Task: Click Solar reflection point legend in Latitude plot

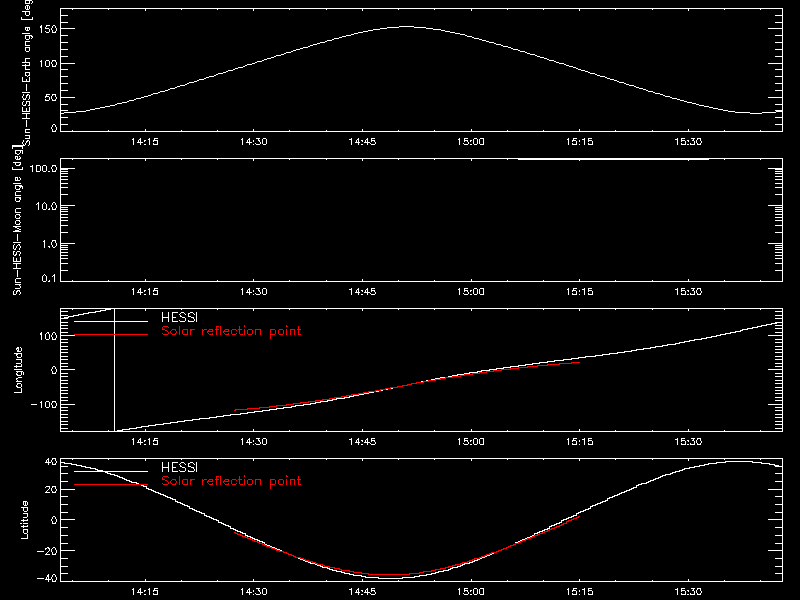Action: tap(231, 481)
